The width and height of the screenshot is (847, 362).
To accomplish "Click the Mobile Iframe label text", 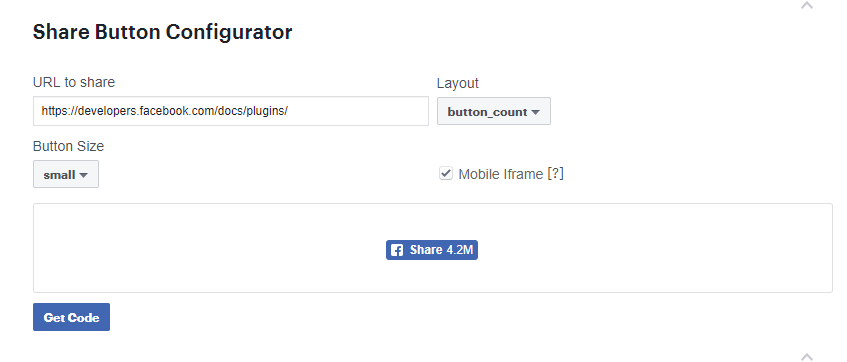I will pyautogui.click(x=500, y=174).
